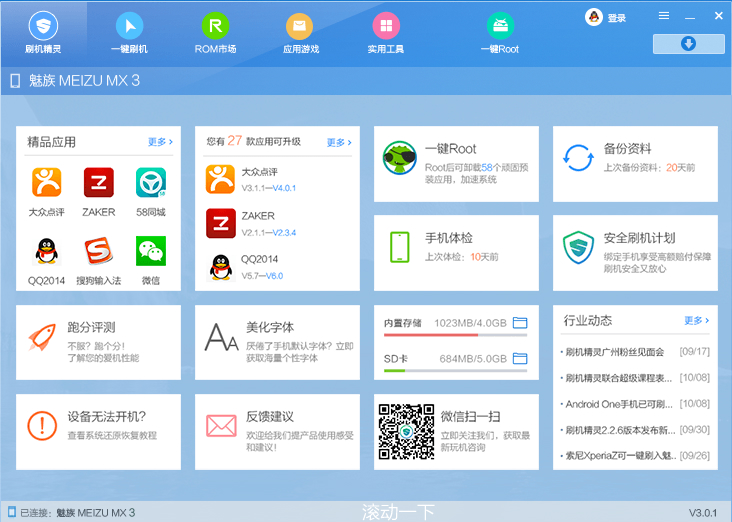Viewport: 732px width, 522px height.
Task: Open the hamburger main menu
Action: (664, 16)
